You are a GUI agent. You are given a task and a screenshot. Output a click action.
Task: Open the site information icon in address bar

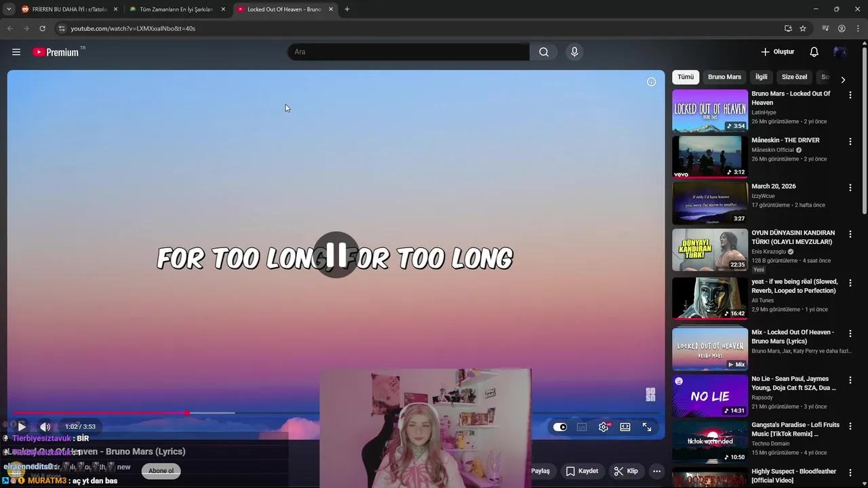coord(62,28)
